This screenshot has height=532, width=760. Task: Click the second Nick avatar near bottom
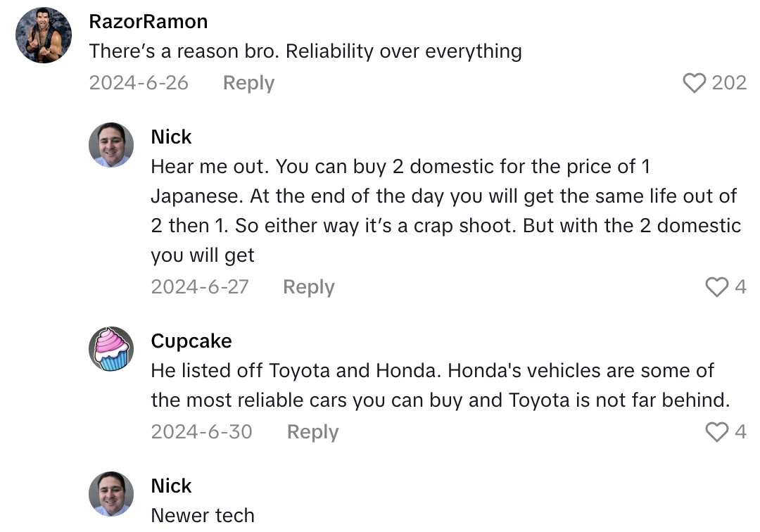(110, 493)
